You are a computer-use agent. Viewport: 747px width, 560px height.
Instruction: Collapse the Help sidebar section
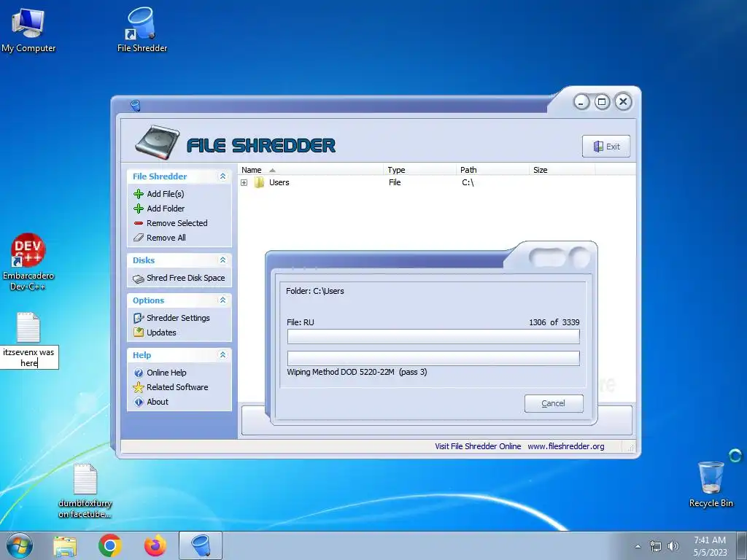tap(222, 355)
